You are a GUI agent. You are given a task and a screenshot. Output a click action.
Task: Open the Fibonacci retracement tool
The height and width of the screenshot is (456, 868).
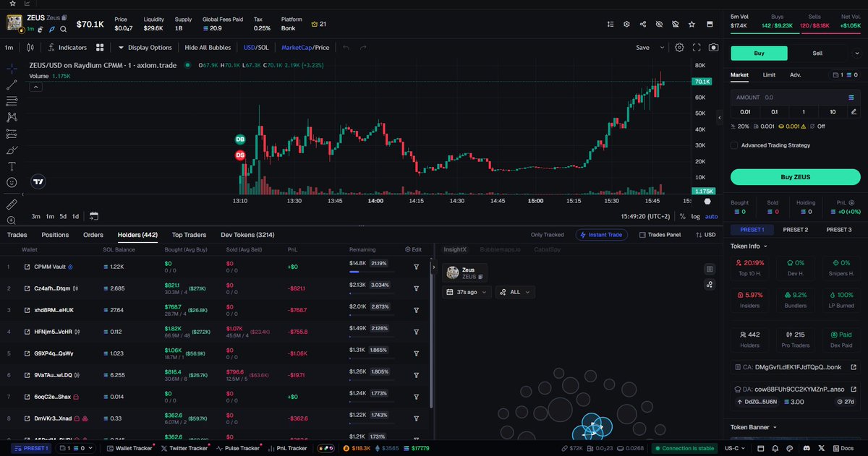12,101
